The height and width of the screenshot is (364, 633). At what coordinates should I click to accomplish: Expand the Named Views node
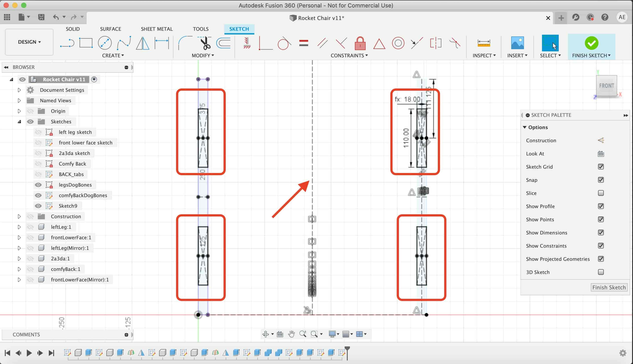coord(19,101)
